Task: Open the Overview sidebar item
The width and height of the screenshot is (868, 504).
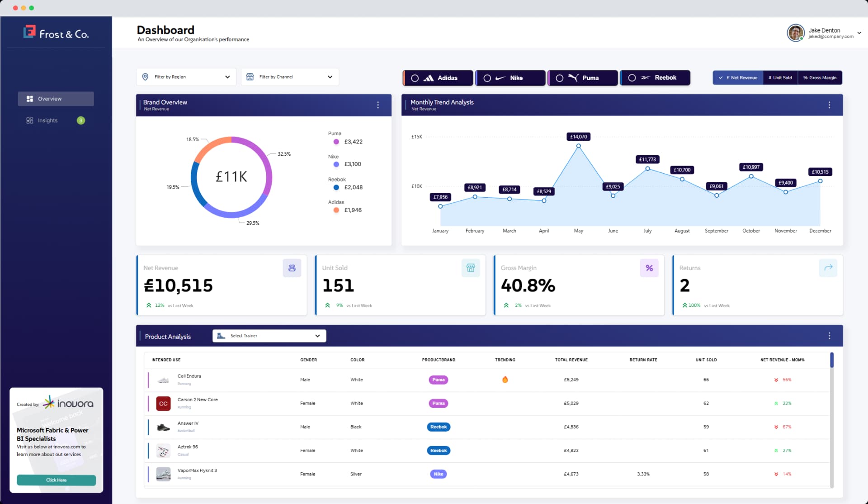Action: coord(56,99)
